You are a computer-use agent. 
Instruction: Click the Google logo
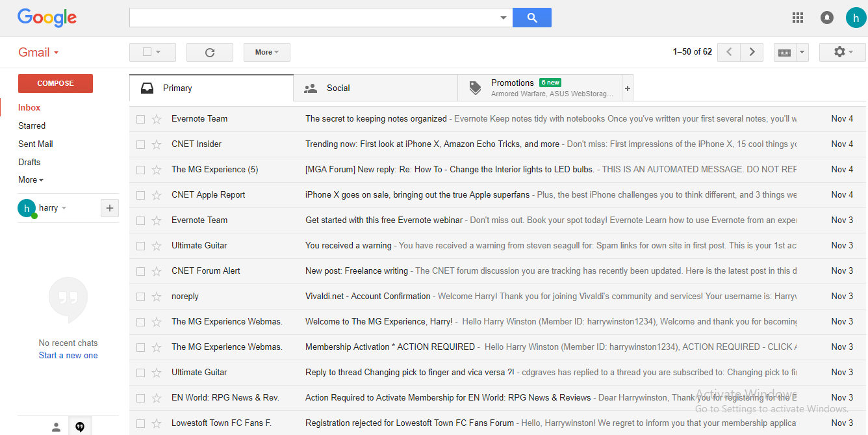coord(47,18)
